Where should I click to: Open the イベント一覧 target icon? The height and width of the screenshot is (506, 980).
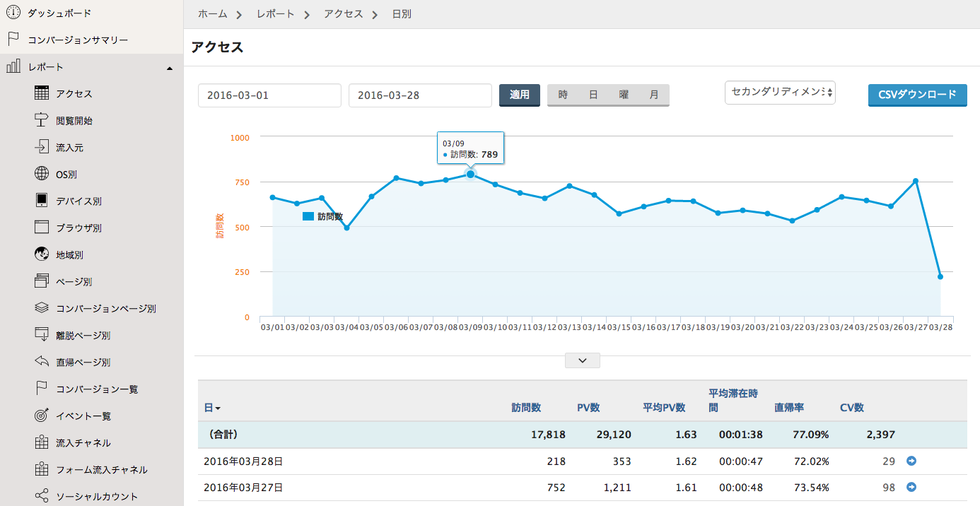click(x=42, y=416)
